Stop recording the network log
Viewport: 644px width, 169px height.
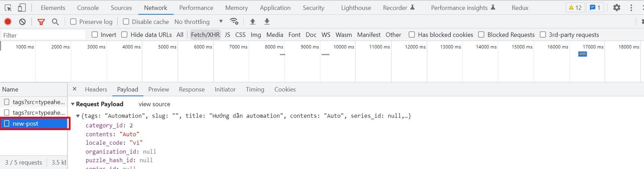[x=8, y=22]
